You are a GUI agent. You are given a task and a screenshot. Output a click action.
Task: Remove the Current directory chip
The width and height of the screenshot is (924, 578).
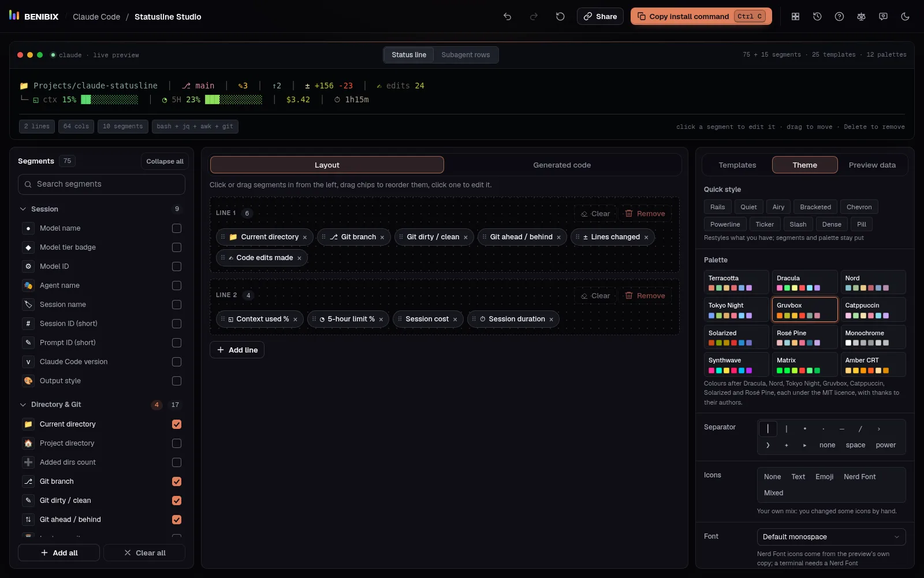305,238
